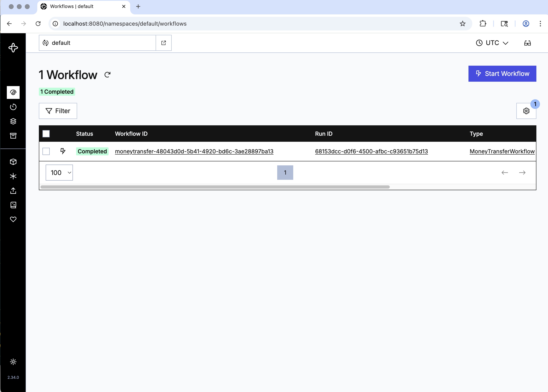Open Schedules from the sidebar
This screenshot has height=392, width=548.
coord(13,107)
